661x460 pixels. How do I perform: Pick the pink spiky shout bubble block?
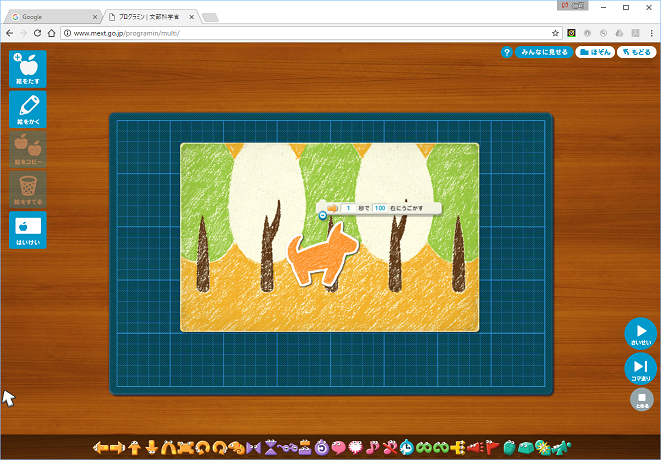point(356,447)
